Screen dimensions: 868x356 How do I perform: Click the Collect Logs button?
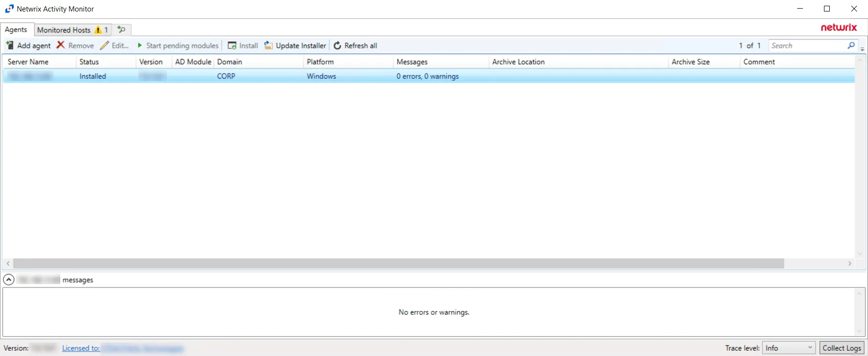coord(842,348)
